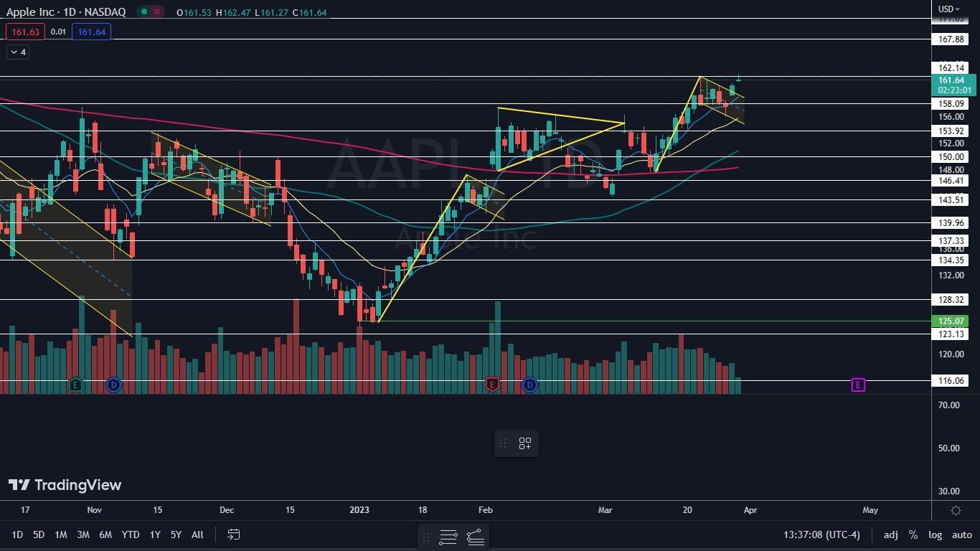Toggle auto scale mode

point(962,534)
